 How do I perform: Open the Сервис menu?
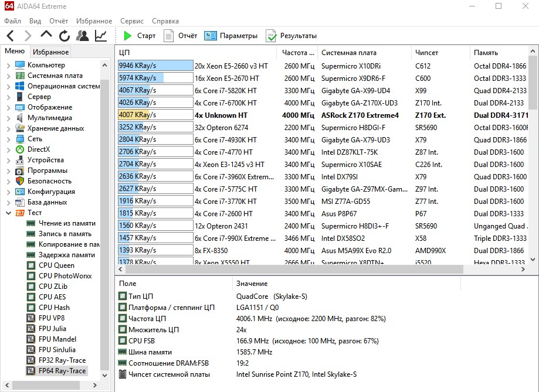pos(132,21)
